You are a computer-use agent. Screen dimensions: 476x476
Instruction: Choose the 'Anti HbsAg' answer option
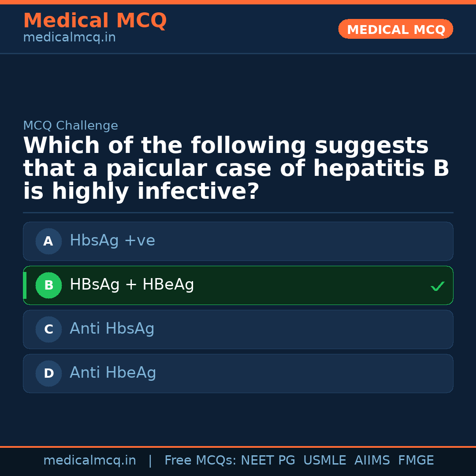click(238, 329)
